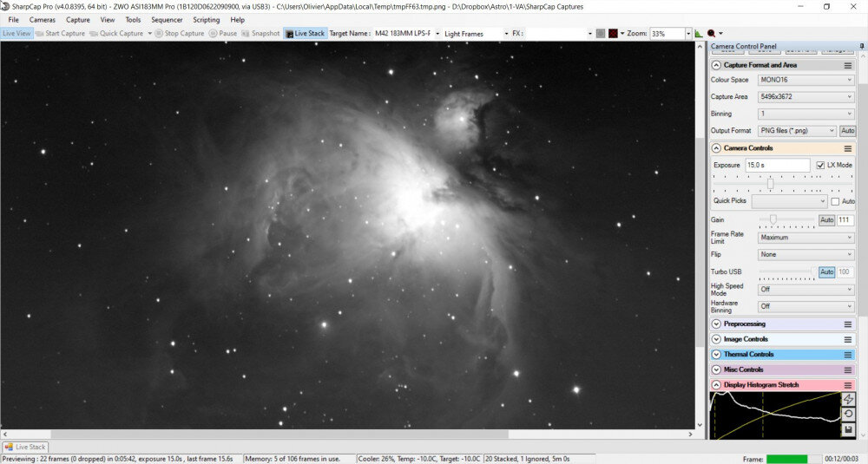Click the Auto button beside Gain
Screen dimensions: 868x464
pyautogui.click(x=826, y=220)
